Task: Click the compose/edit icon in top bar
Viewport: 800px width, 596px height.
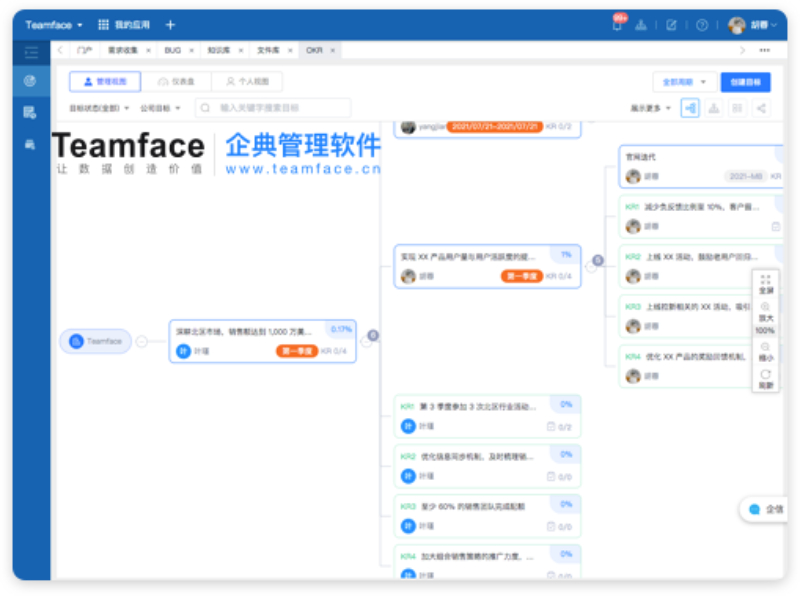Action: 672,23
